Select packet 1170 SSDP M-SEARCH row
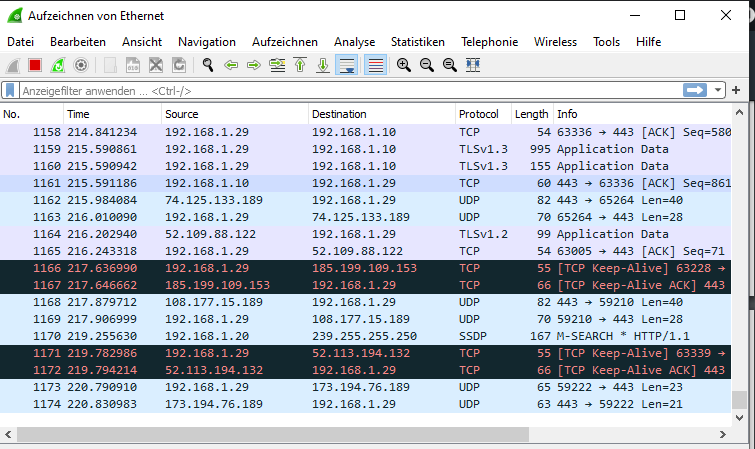 365,336
